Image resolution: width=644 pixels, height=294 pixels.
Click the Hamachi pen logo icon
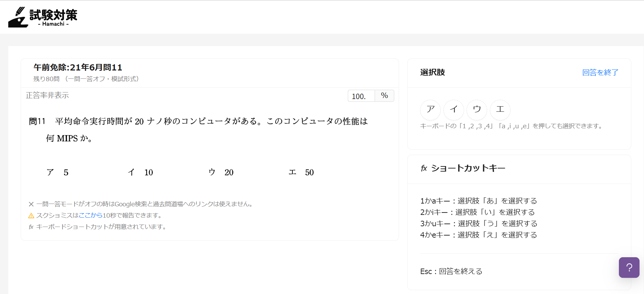point(18,17)
